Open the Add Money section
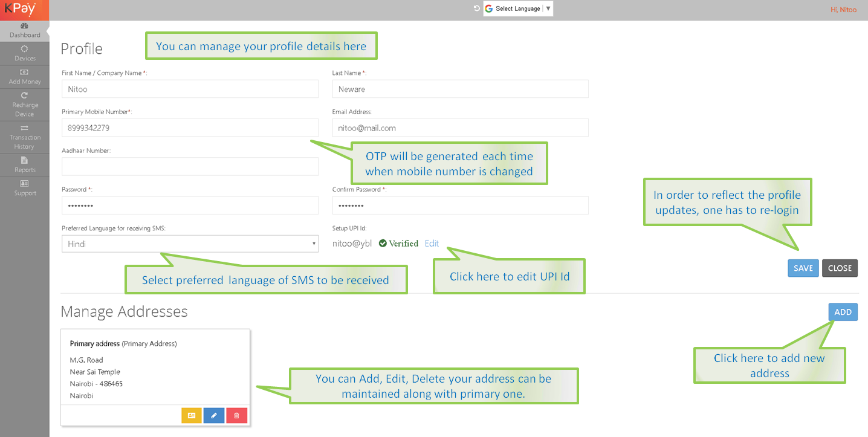The width and height of the screenshot is (868, 437). point(24,77)
